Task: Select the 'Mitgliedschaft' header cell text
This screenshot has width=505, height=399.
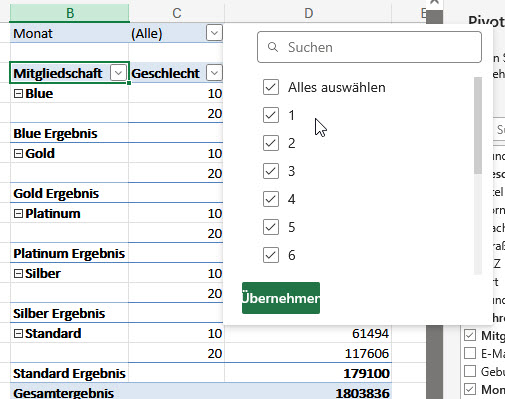Action: click(58, 73)
